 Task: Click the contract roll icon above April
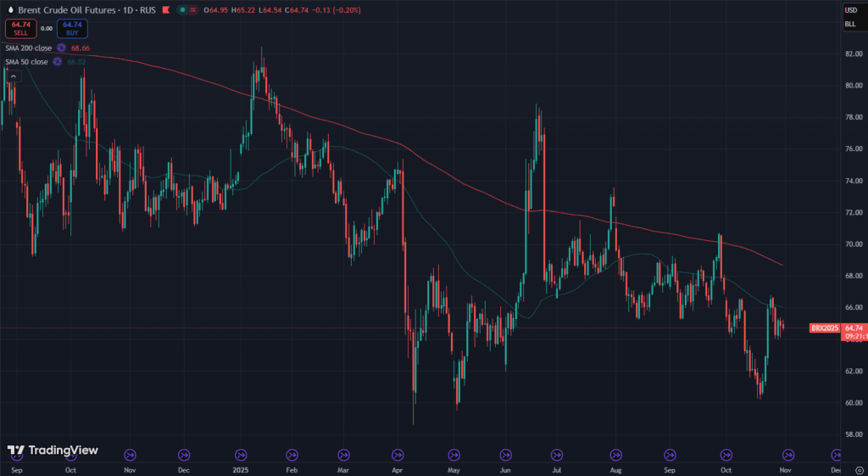[398, 454]
